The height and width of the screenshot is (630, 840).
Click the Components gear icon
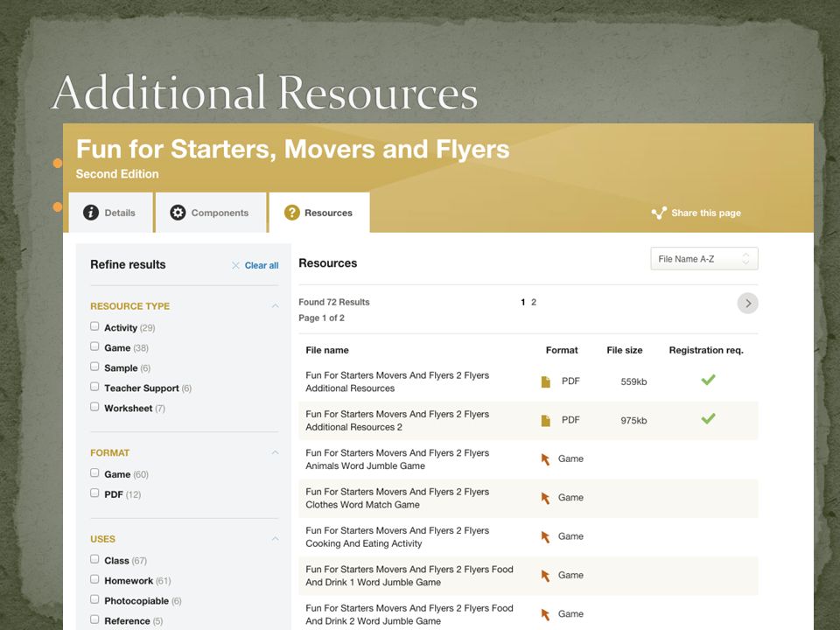[178, 213]
